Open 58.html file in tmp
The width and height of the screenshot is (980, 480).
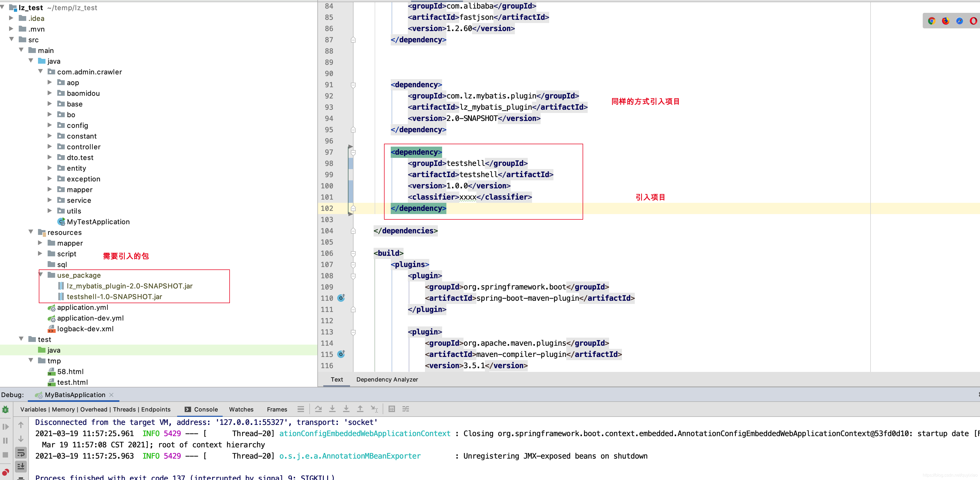70,371
